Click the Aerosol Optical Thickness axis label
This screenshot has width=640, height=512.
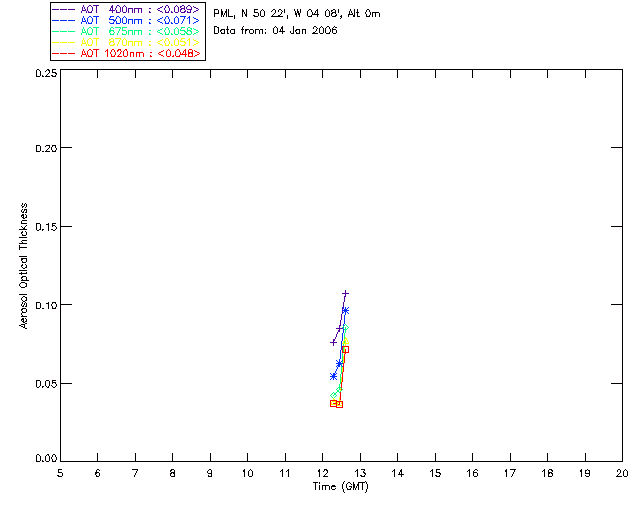click(24, 265)
